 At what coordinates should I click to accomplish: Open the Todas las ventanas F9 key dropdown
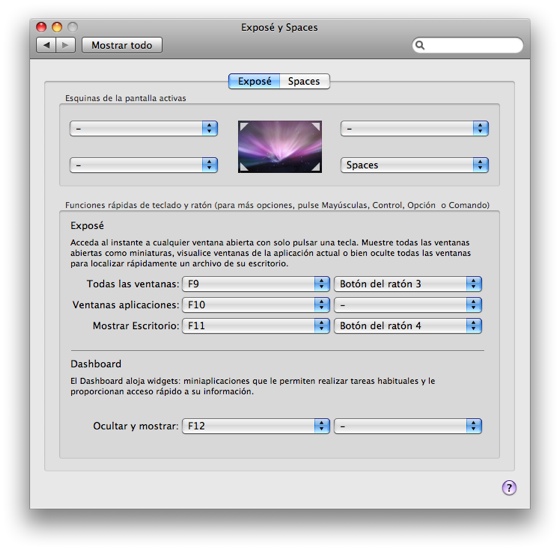256,284
